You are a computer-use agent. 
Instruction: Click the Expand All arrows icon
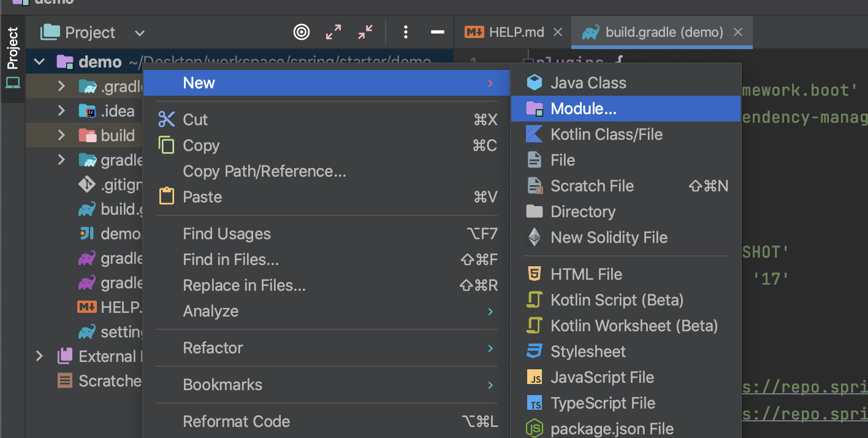coord(333,32)
